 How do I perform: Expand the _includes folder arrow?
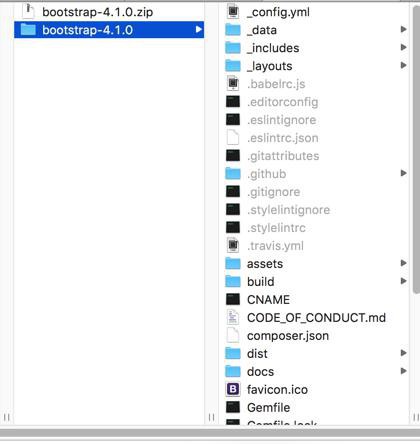pos(403,47)
